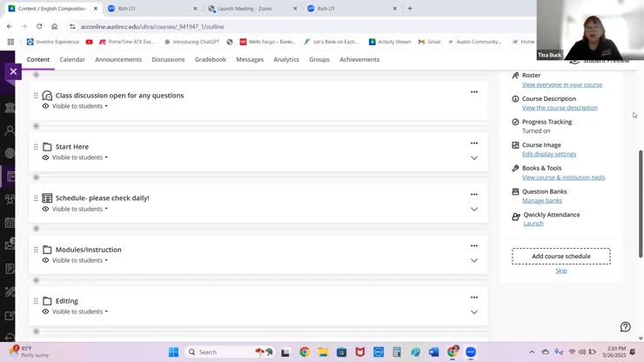Switch to the Calendar tab
Viewport: 644px width, 362px height.
pos(72,59)
